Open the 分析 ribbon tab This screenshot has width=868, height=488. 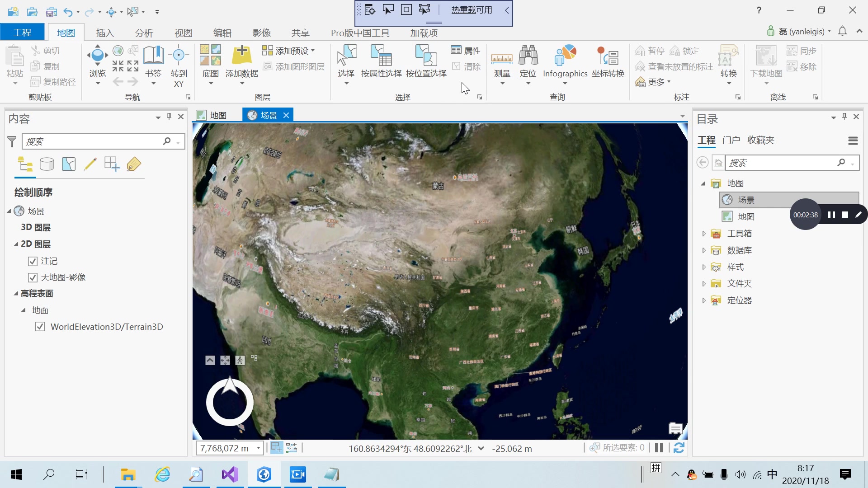(x=144, y=33)
